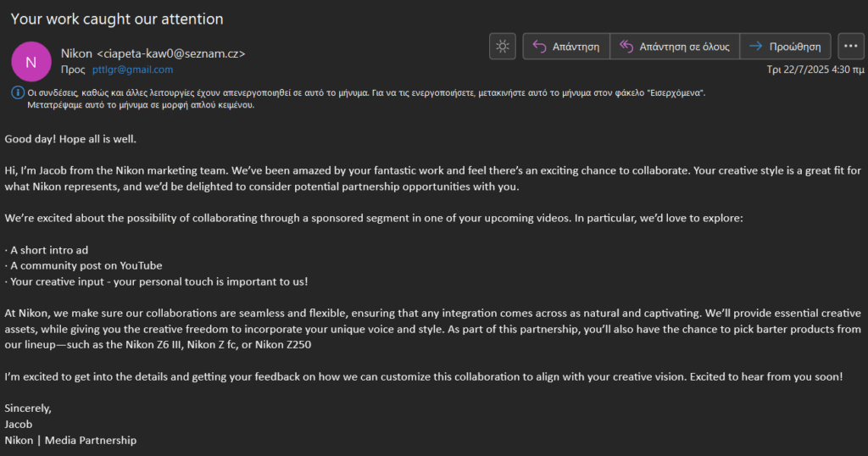Viewport: 868px width, 456px height.
Task: Click the reply arrow icon
Action: (539, 47)
